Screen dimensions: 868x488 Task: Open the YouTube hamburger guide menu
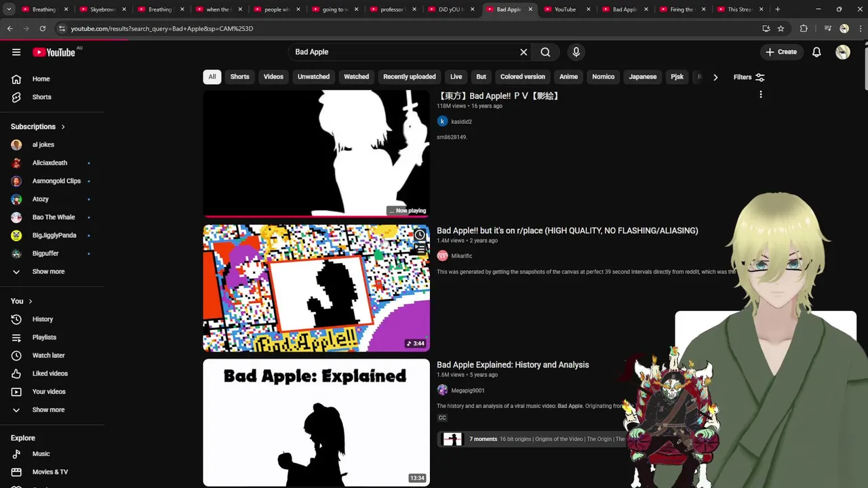click(16, 52)
